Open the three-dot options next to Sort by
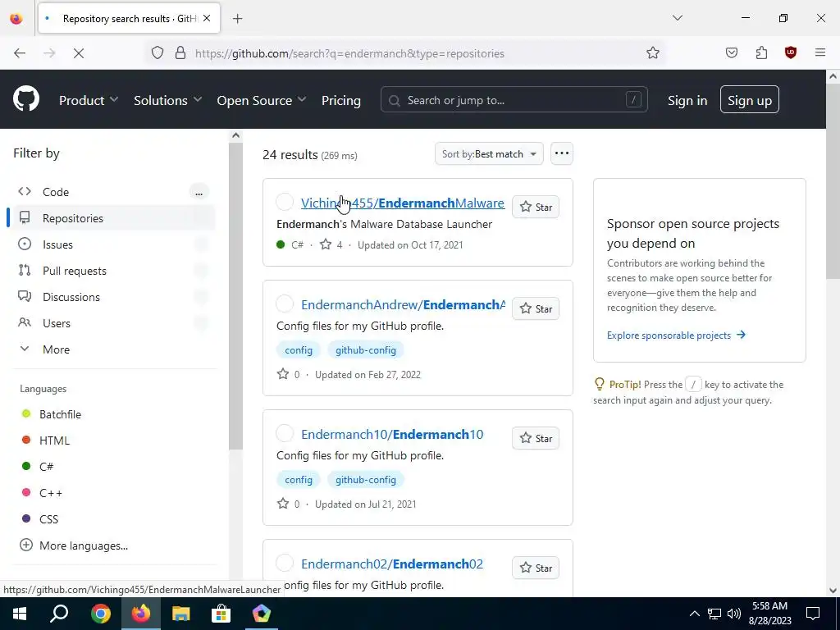The width and height of the screenshot is (840, 630). pyautogui.click(x=562, y=153)
